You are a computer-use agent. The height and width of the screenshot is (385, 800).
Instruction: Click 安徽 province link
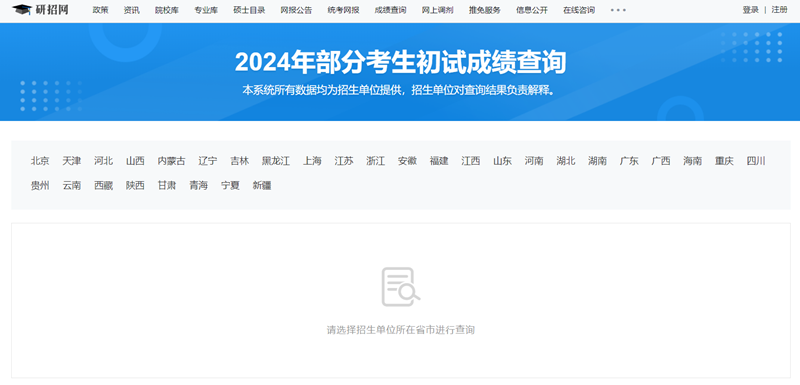click(x=407, y=161)
